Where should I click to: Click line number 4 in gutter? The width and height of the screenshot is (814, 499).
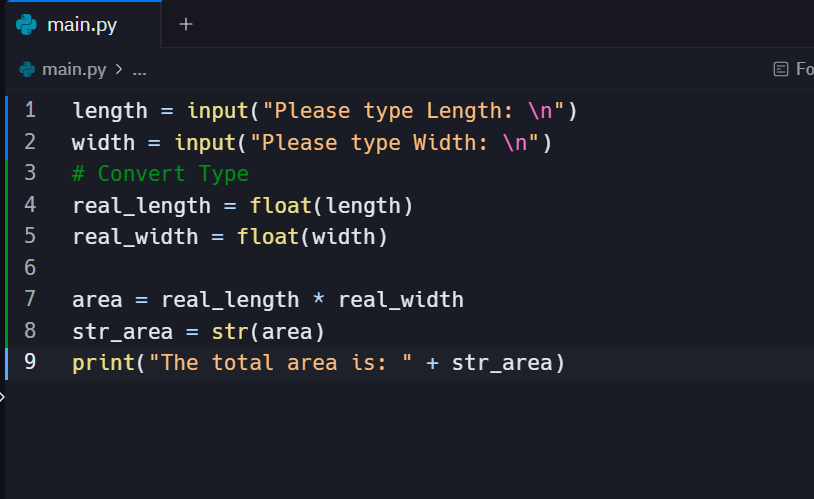pos(30,205)
